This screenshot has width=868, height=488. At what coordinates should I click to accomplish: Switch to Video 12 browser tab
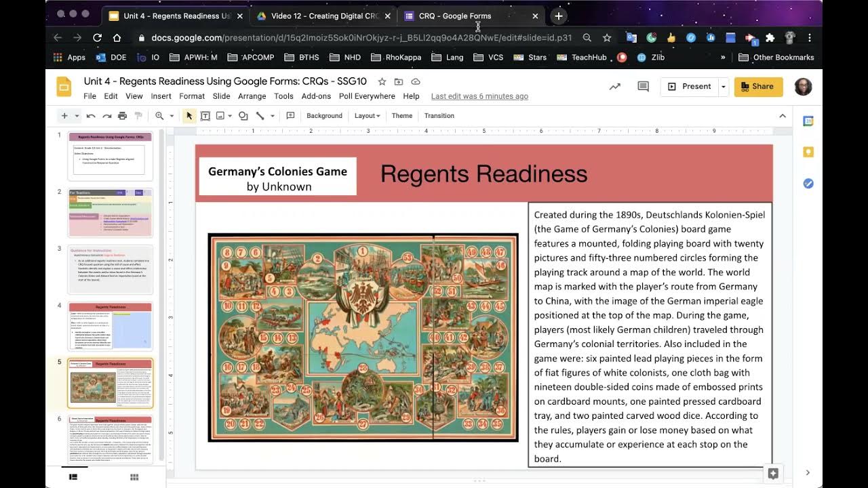coord(323,16)
